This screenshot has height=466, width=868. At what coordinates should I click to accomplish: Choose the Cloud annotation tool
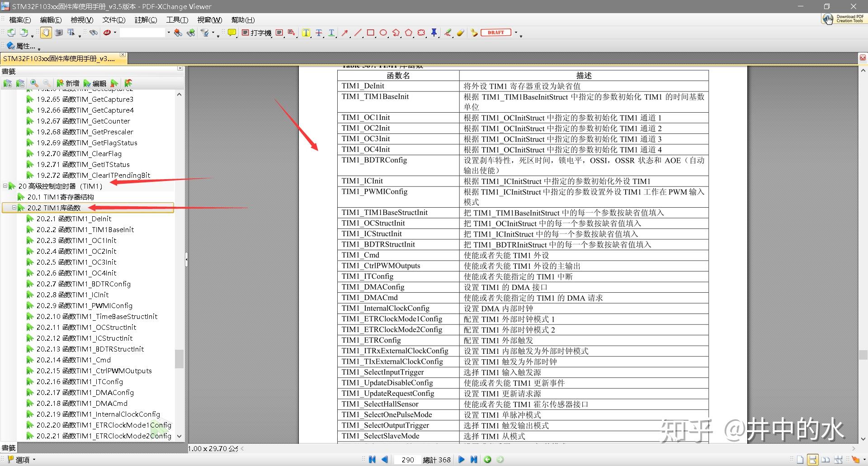(421, 33)
